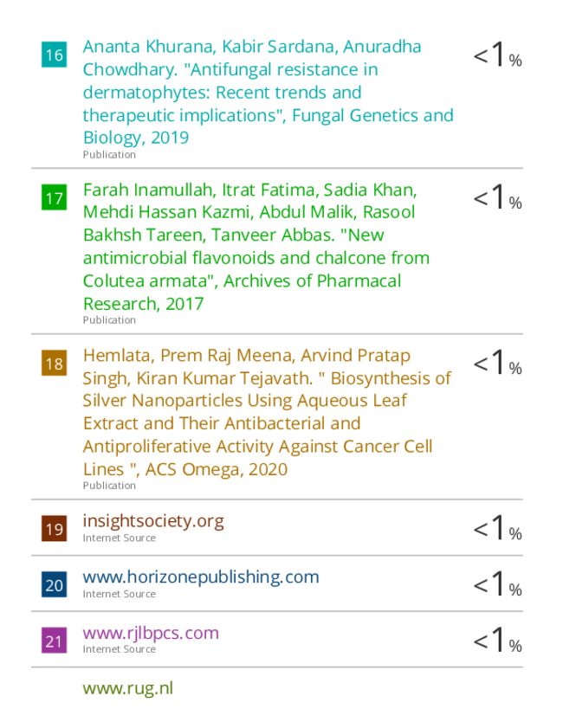The width and height of the screenshot is (563, 728).
Task: Click the green source number 17 badge
Action: (54, 197)
